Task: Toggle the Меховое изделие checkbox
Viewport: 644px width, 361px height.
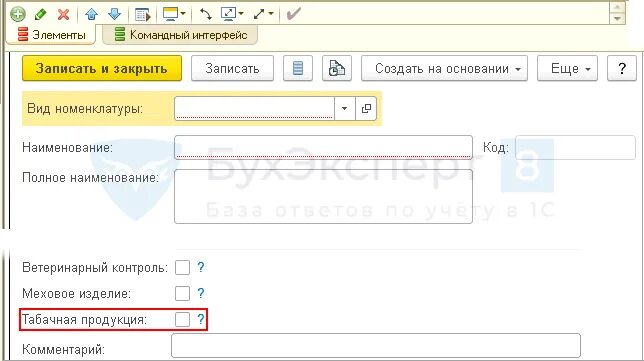Action: tap(182, 293)
